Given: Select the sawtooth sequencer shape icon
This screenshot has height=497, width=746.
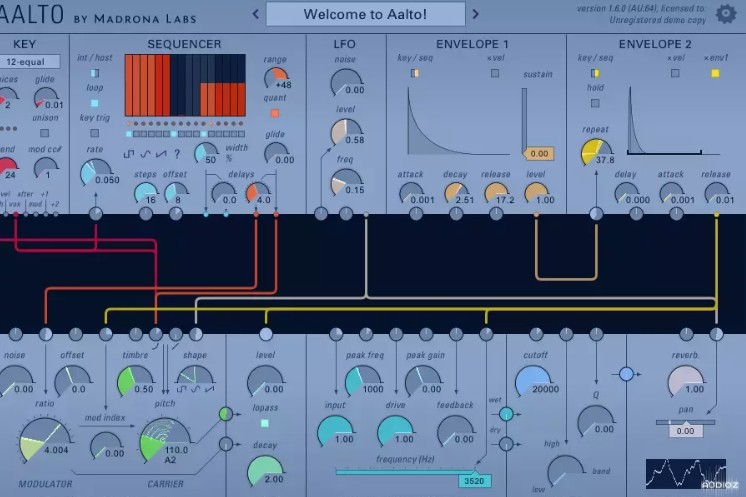Looking at the screenshot, I should (161, 154).
